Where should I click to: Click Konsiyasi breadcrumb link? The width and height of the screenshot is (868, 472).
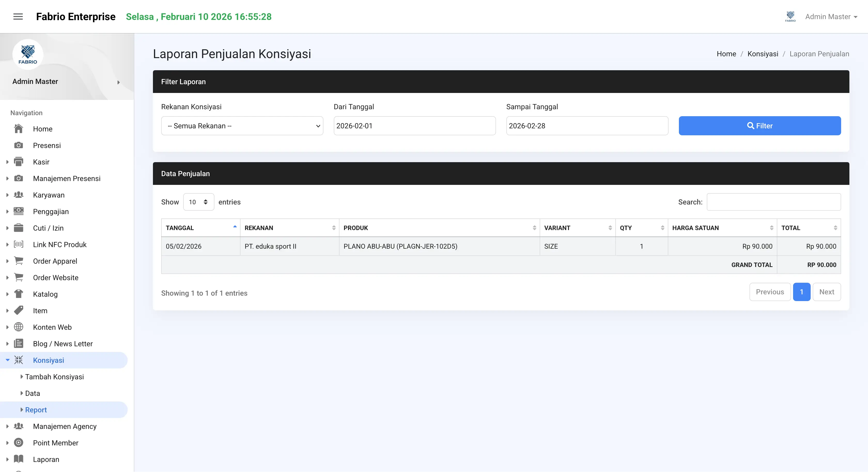[763, 54]
